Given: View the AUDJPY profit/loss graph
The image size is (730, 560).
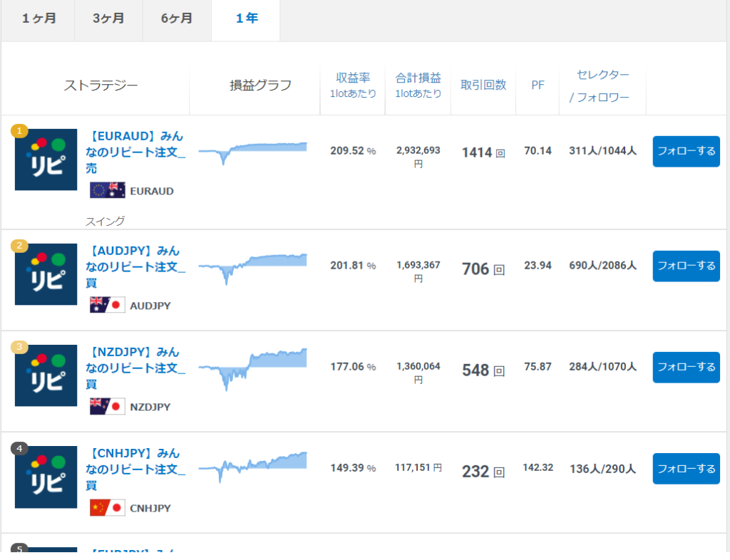Looking at the screenshot, I should (x=253, y=269).
